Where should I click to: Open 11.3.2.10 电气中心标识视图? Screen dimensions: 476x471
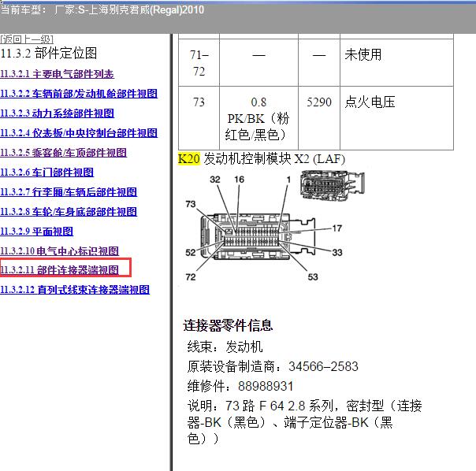pos(60,251)
